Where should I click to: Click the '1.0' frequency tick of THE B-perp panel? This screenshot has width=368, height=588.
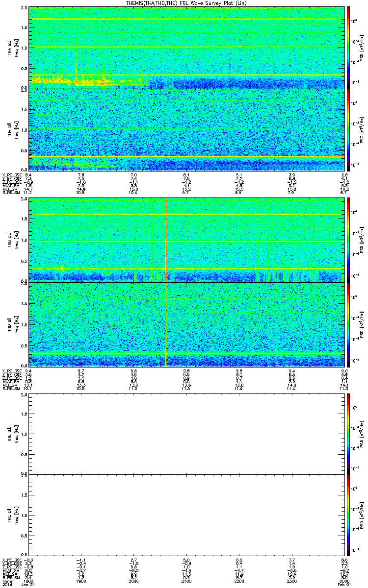25,434
